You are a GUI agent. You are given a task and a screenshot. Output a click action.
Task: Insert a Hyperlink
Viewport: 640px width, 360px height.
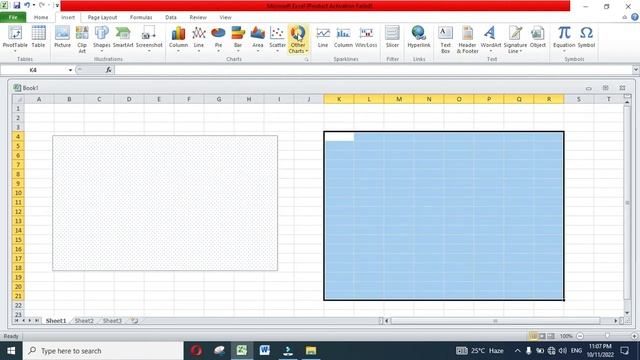pos(419,38)
